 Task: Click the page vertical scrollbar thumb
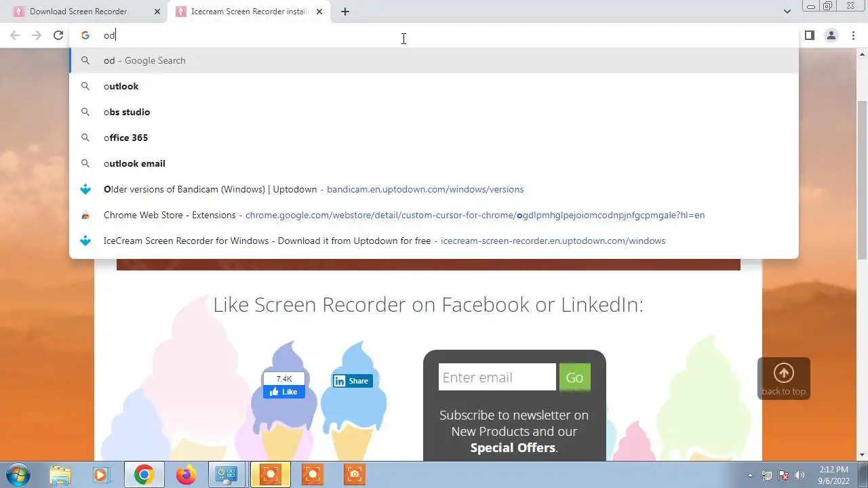862,180
